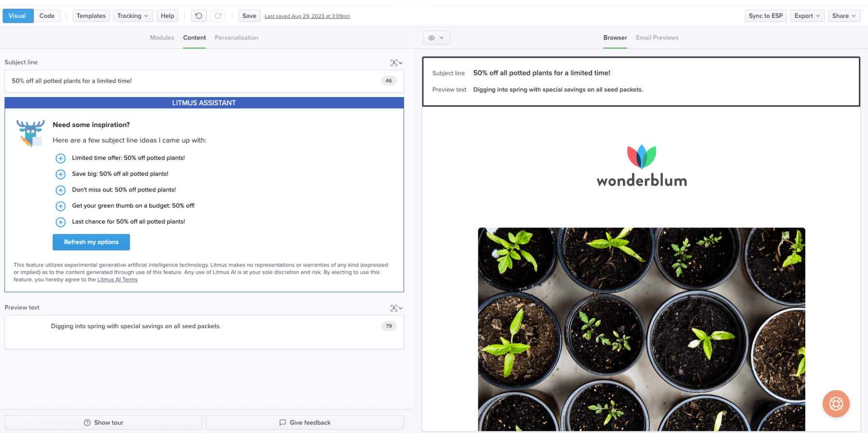Open the Export dropdown
The image size is (868, 433).
coord(807,16)
